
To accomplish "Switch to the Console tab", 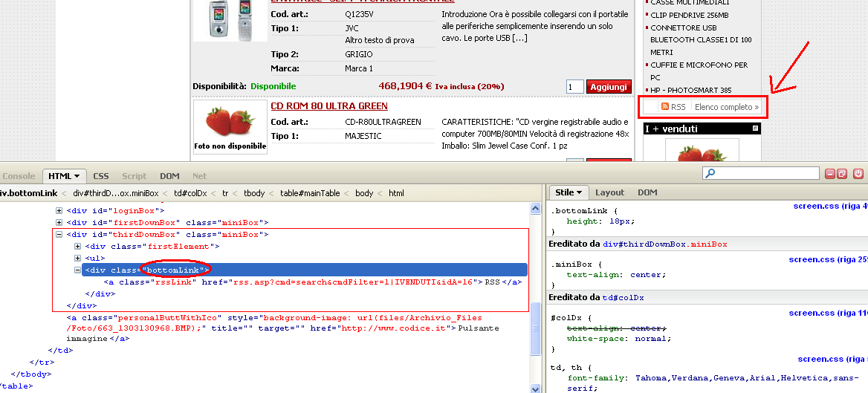I will (19, 176).
